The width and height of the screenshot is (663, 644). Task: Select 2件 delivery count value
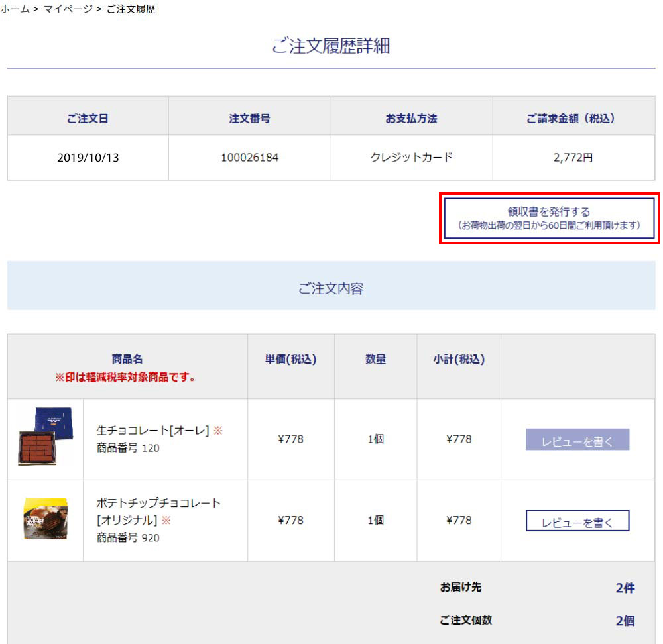click(x=625, y=588)
